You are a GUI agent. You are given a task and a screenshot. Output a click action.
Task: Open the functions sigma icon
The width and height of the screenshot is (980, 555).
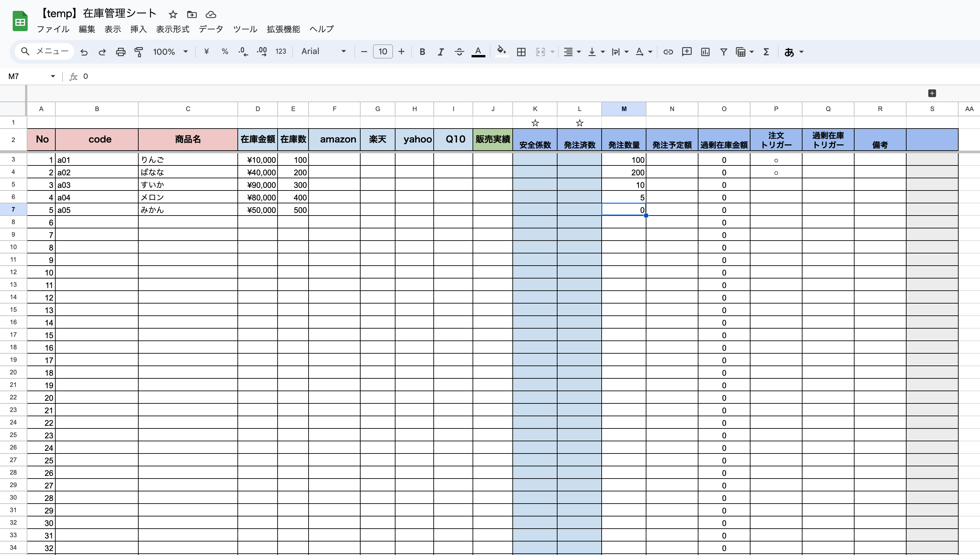point(766,52)
